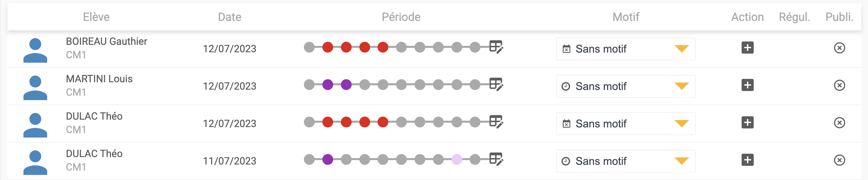Open period grid editor for MARTINI Louis

click(496, 84)
